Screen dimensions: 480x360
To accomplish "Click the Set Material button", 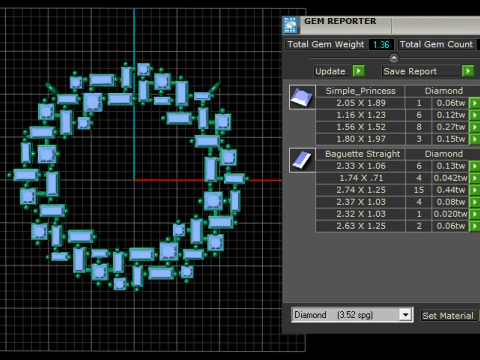I will click(448, 316).
